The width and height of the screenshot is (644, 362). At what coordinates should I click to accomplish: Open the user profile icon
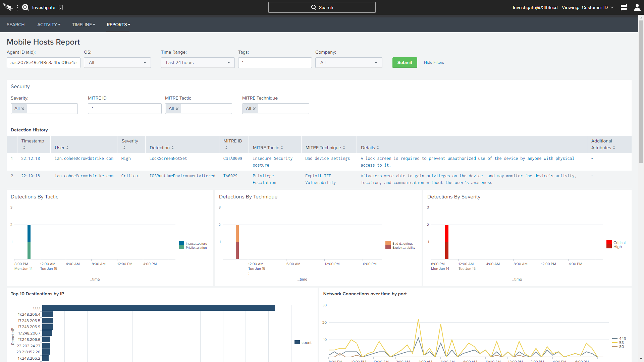[x=637, y=7]
